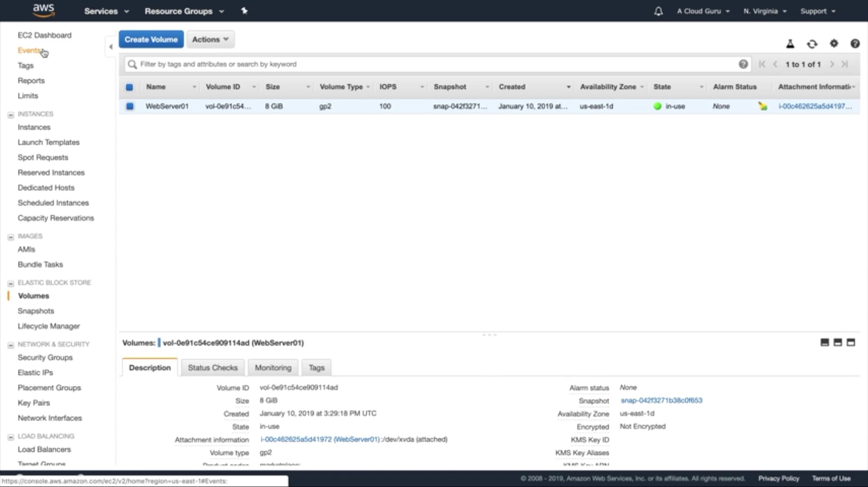Open the Support menu
868x487 pixels.
point(818,11)
